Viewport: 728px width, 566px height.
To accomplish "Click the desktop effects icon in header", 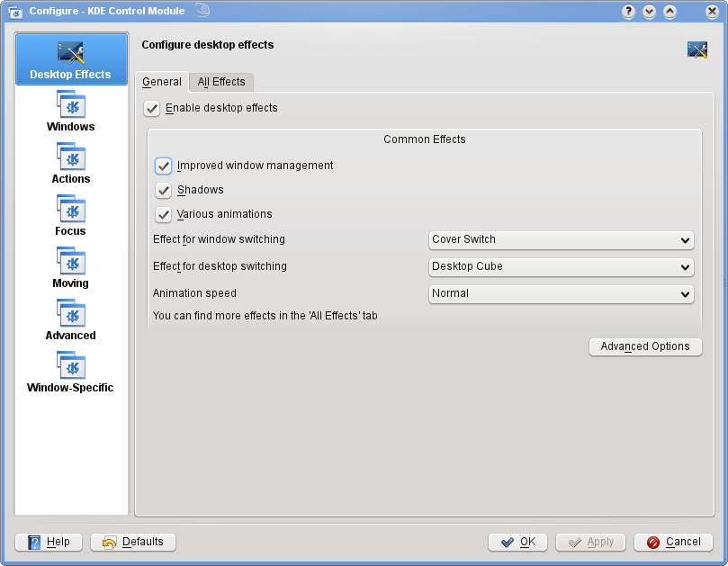I will (697, 49).
